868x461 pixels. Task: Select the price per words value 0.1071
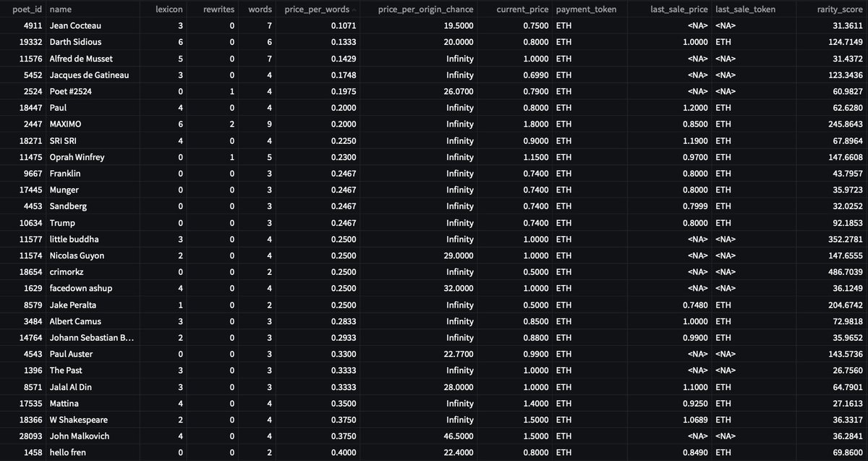(339, 25)
